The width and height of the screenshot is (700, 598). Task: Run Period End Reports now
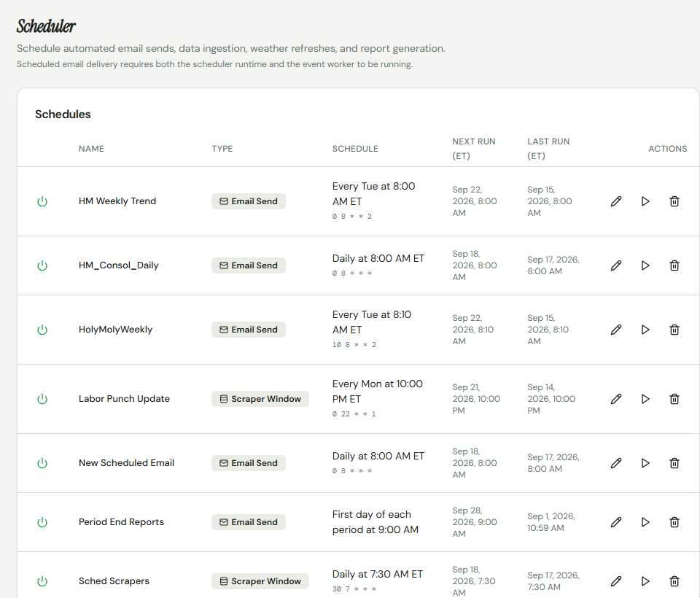(x=645, y=522)
